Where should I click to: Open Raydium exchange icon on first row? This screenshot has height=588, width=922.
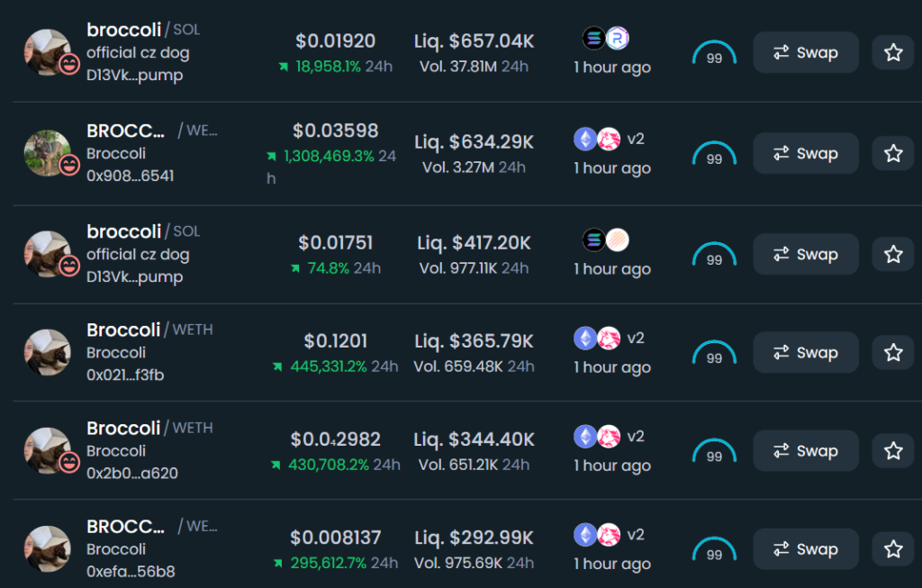[618, 38]
